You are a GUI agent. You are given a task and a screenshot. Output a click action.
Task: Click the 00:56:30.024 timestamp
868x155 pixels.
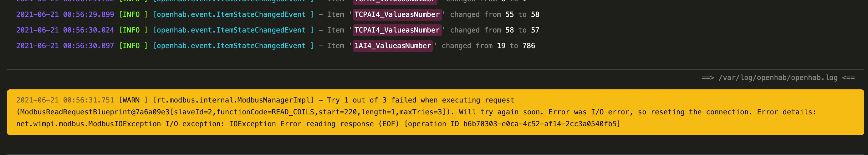pyautogui.click(x=89, y=30)
